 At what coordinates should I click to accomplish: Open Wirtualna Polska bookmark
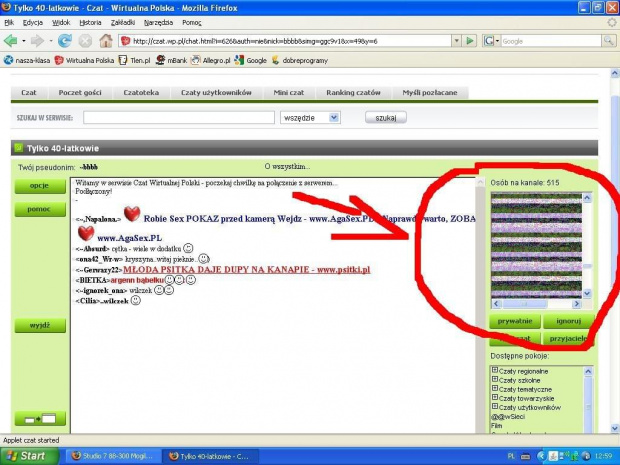click(84, 60)
